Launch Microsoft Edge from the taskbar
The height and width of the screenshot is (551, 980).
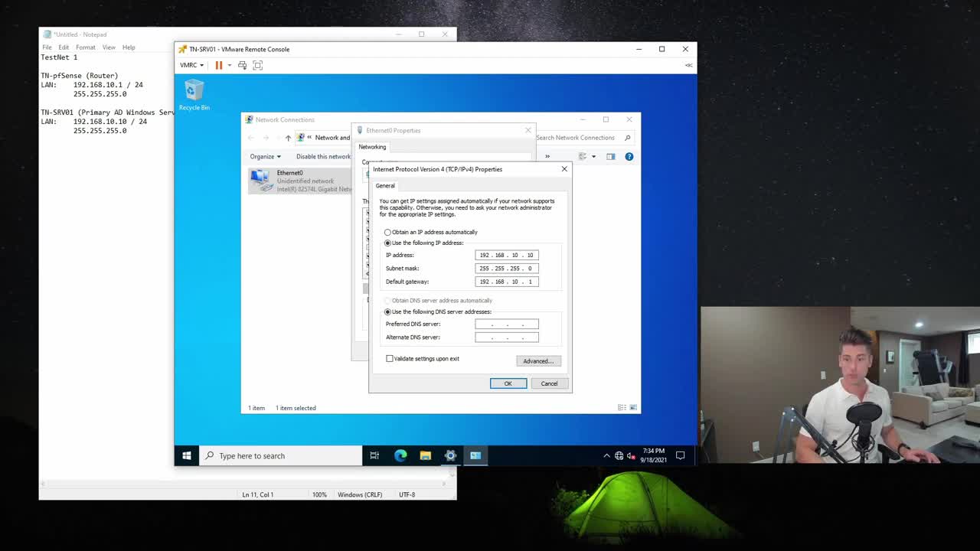[400, 455]
